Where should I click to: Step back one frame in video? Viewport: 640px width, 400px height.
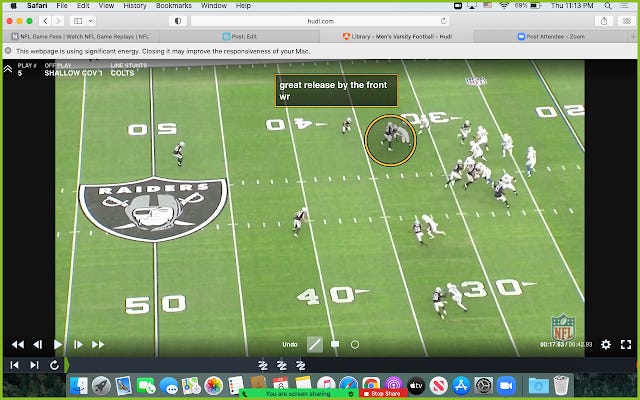click(x=38, y=344)
